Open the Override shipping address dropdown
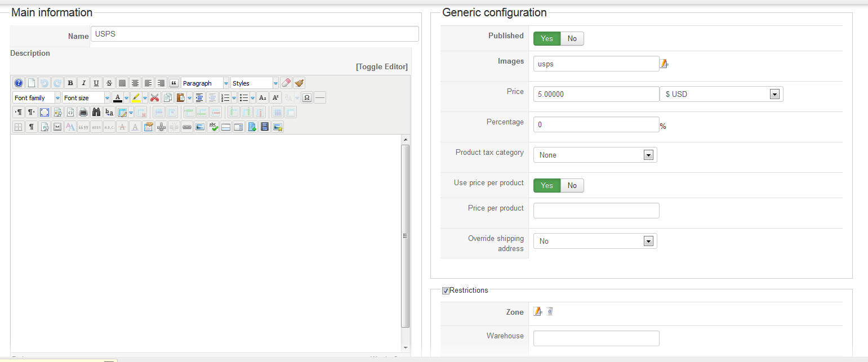 (x=594, y=241)
